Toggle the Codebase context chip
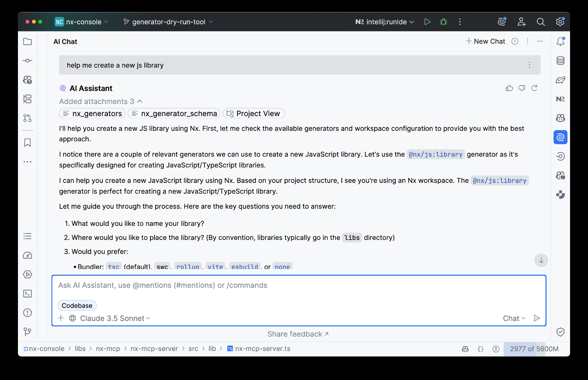This screenshot has height=380, width=588. point(77,305)
